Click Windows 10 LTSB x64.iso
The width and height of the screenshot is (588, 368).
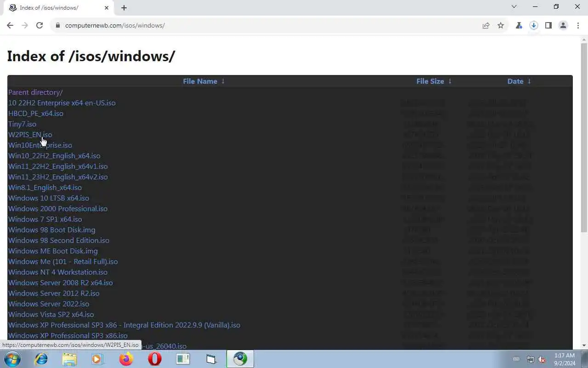pyautogui.click(x=49, y=198)
